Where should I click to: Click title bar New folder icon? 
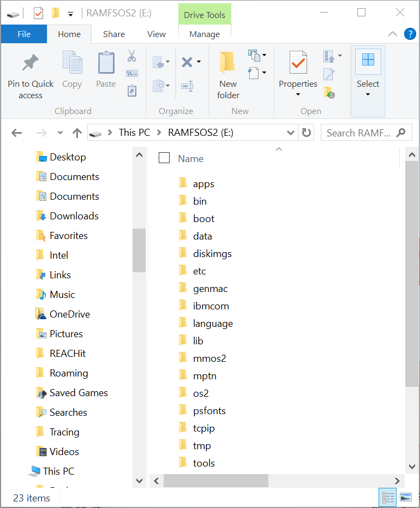56,13
